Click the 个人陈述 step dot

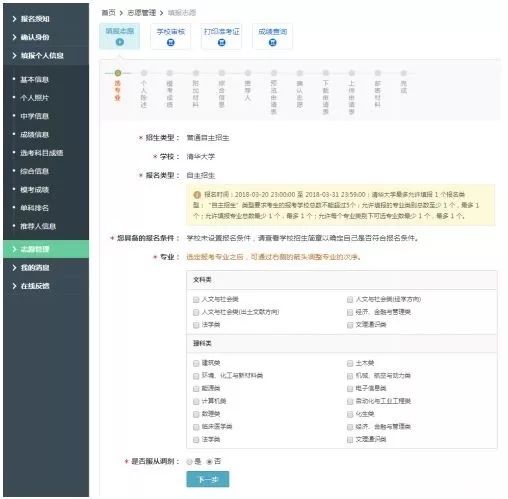coord(144,73)
